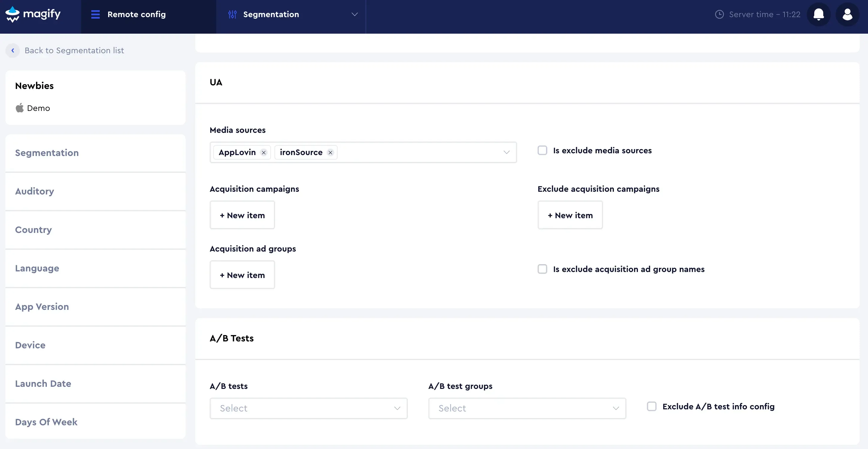Viewport: 868px width, 449px height.
Task: Click the server time clock icon
Action: (719, 14)
